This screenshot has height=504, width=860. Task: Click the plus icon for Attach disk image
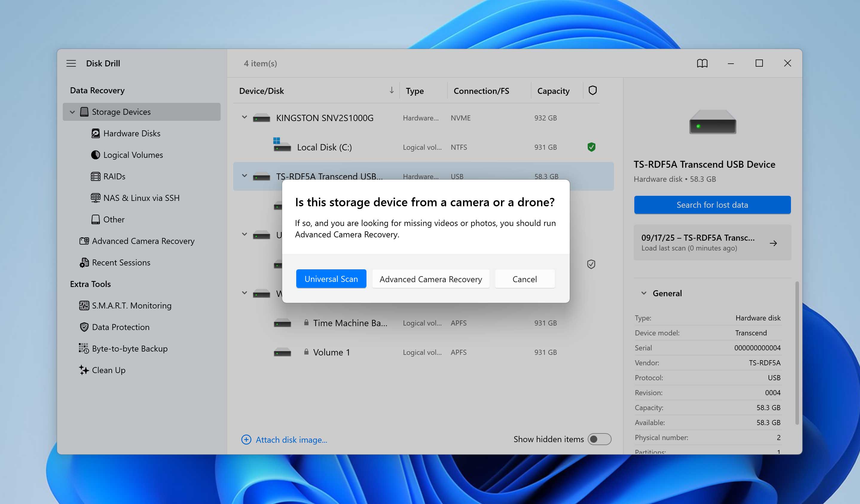tap(246, 439)
